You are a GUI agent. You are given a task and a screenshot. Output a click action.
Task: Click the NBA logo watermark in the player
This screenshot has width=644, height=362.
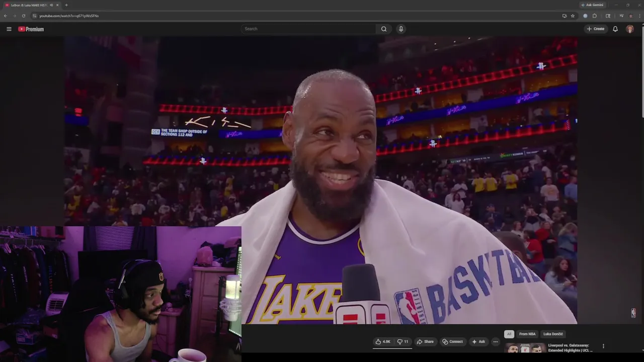pyautogui.click(x=633, y=313)
